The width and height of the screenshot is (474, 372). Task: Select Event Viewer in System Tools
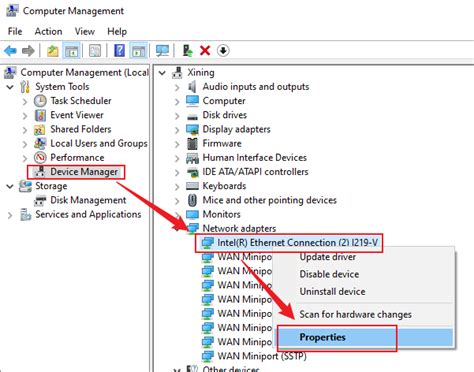(77, 115)
